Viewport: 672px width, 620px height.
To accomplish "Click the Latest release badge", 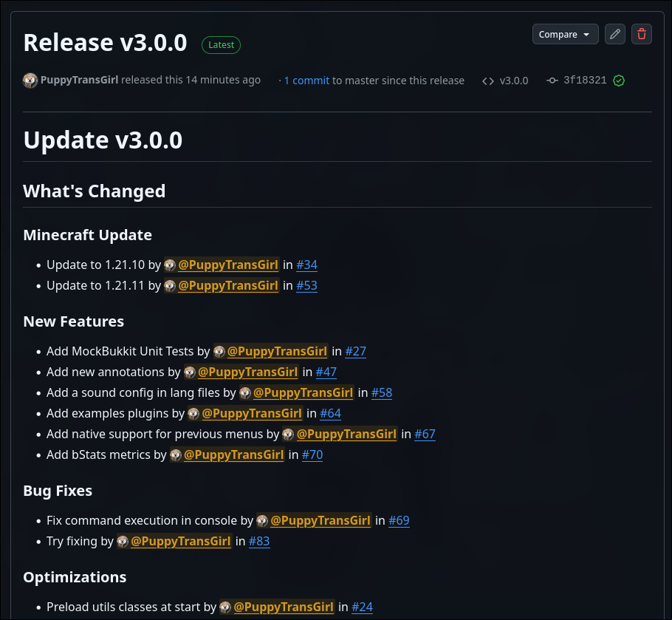I will [x=221, y=44].
